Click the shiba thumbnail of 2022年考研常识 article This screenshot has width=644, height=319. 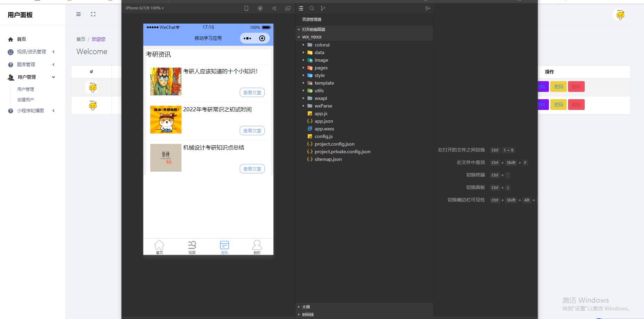tap(166, 120)
